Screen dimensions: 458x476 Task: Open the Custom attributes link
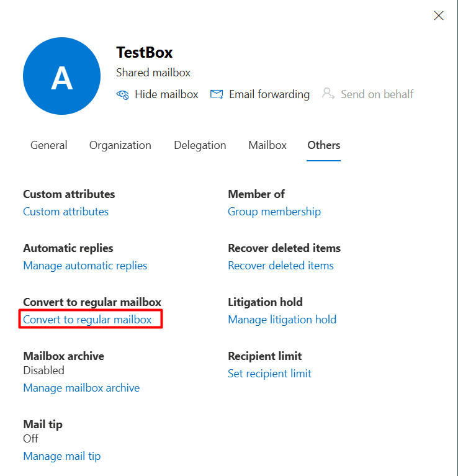66,212
